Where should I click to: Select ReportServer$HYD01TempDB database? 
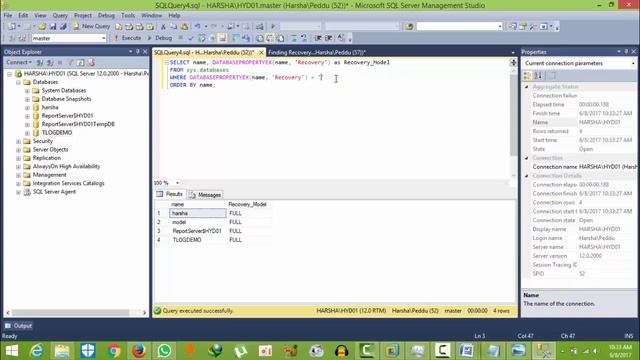78,124
